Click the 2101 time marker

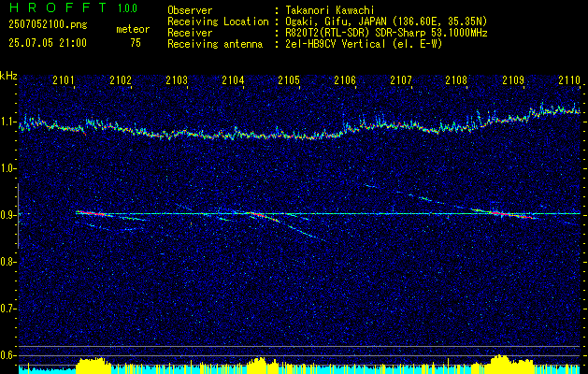[64, 79]
